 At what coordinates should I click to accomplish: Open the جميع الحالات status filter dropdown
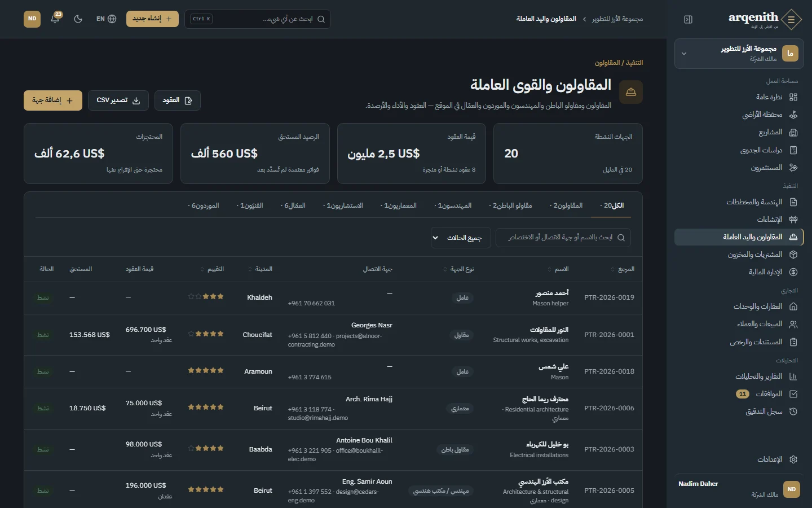[461, 238]
